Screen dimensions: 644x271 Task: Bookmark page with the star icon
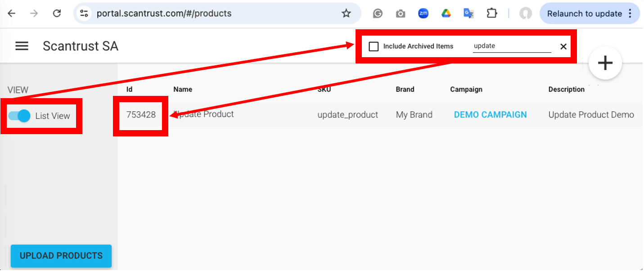[346, 14]
